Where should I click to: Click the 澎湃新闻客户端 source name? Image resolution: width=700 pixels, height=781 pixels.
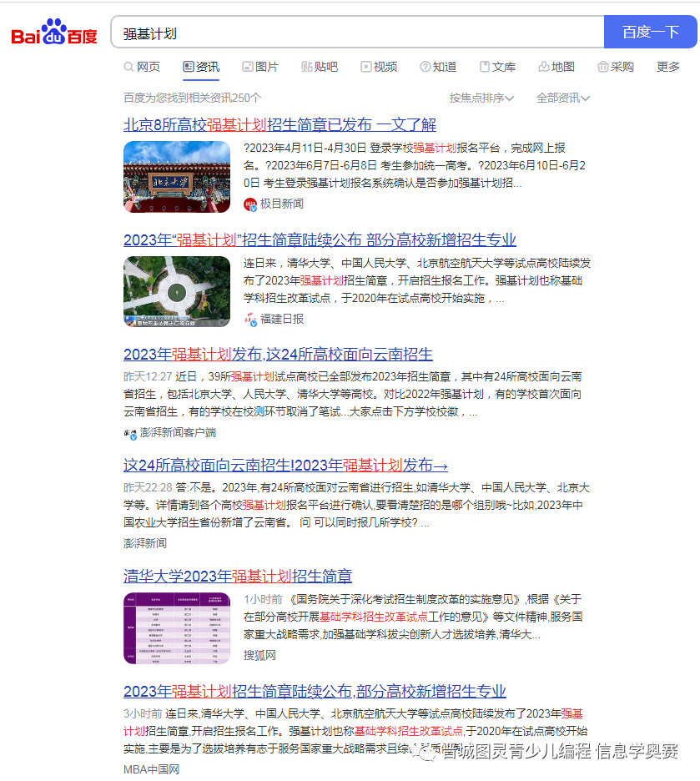[x=178, y=432]
